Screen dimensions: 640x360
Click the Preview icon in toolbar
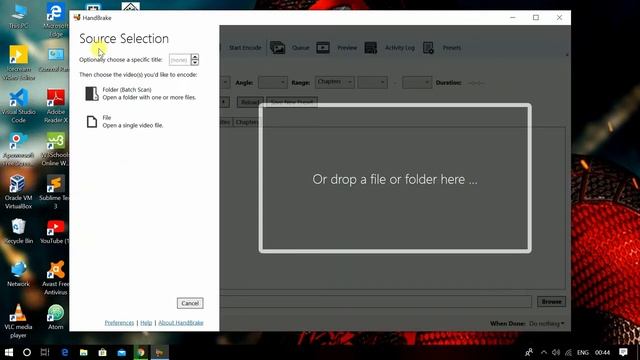tap(323, 48)
